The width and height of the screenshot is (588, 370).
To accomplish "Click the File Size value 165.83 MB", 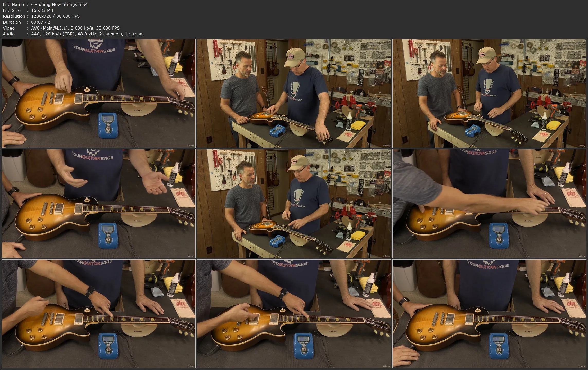I will pyautogui.click(x=42, y=10).
